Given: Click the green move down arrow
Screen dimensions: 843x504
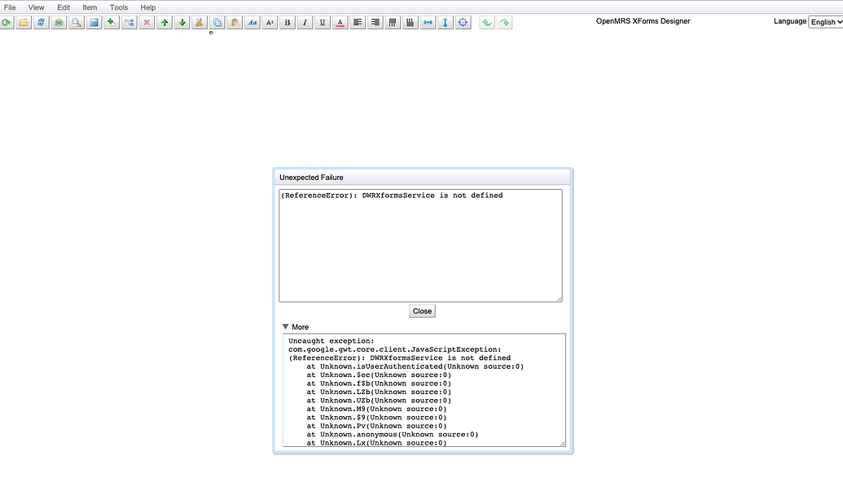Looking at the screenshot, I should 182,23.
